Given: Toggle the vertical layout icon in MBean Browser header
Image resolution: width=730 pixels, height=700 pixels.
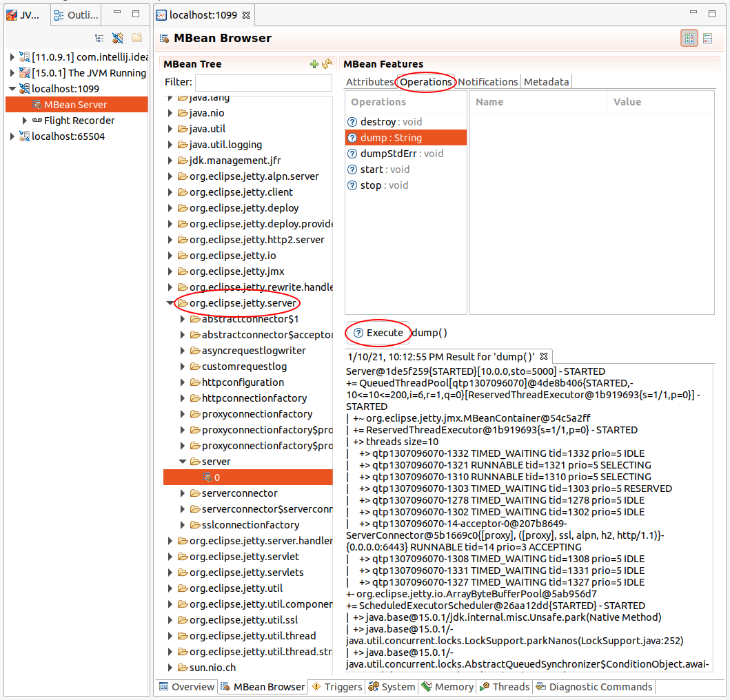Looking at the screenshot, I should point(708,38).
